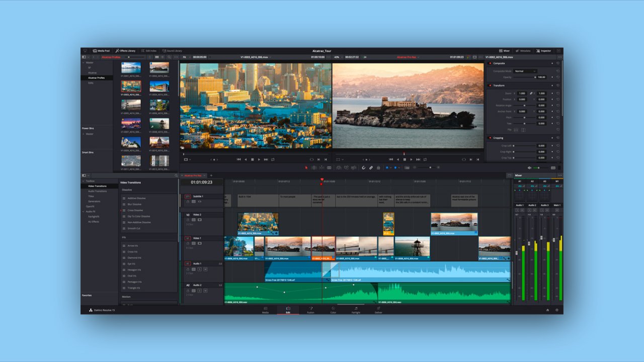Switch to the Fairlight page
This screenshot has height=362, width=644.
tap(356, 311)
